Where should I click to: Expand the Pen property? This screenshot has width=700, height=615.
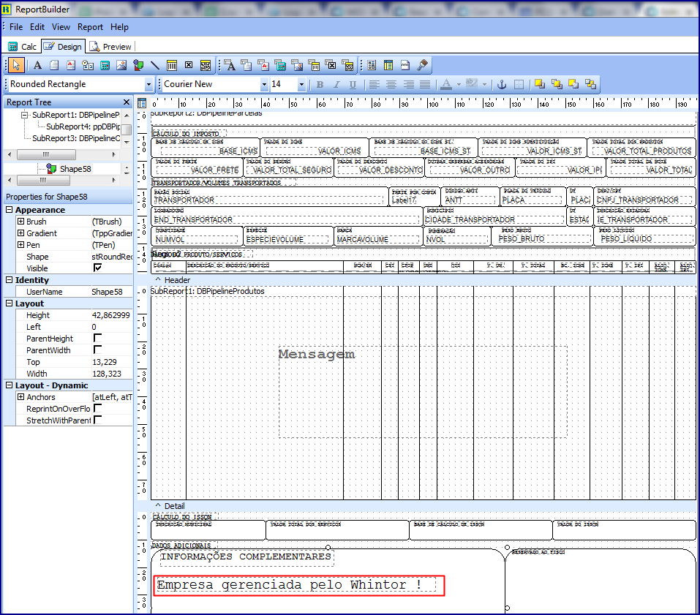tap(20, 244)
